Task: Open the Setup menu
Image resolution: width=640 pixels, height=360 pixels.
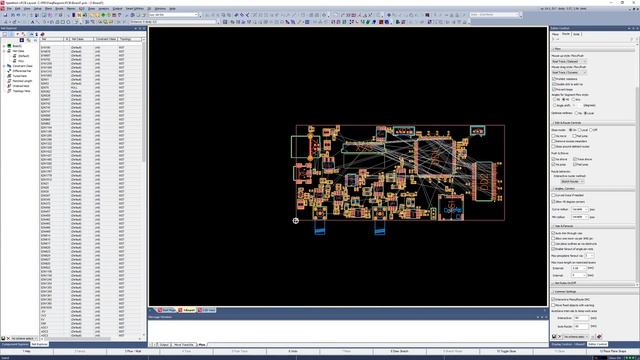Action: coord(38,9)
